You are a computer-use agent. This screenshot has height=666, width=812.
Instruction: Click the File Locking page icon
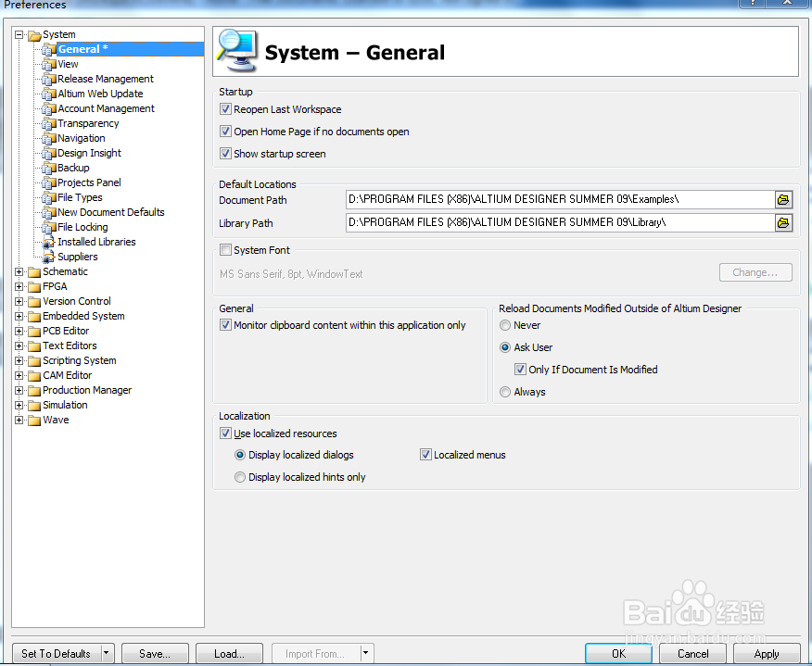(49, 227)
